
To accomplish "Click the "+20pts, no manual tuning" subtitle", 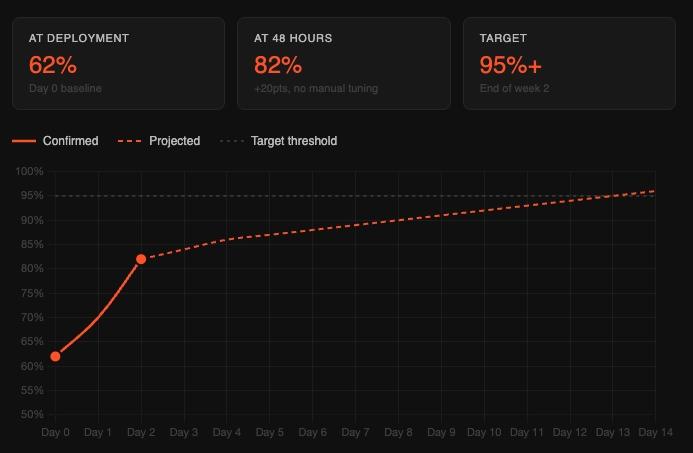I will pyautogui.click(x=316, y=89).
